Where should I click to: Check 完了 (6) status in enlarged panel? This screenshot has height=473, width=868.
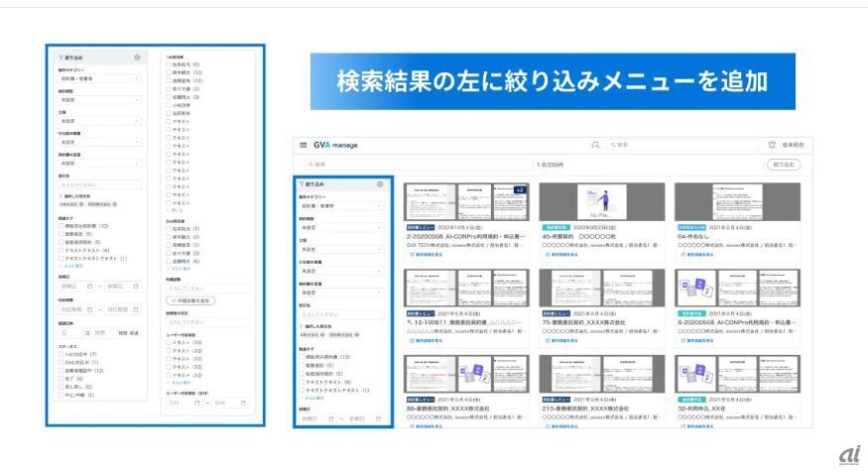pyautogui.click(x=62, y=379)
